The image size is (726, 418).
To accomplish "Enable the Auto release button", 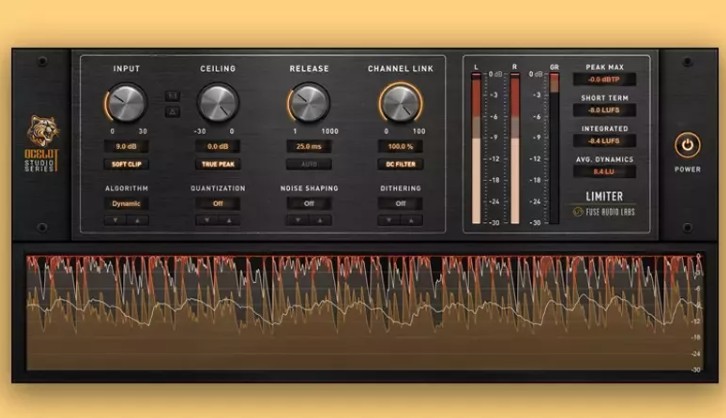I will [309, 164].
